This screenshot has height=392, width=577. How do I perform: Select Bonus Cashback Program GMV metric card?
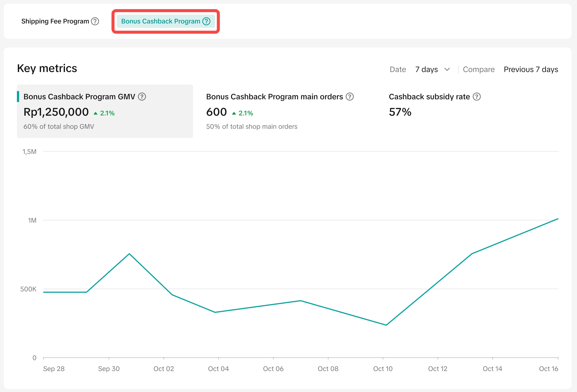[x=105, y=111]
